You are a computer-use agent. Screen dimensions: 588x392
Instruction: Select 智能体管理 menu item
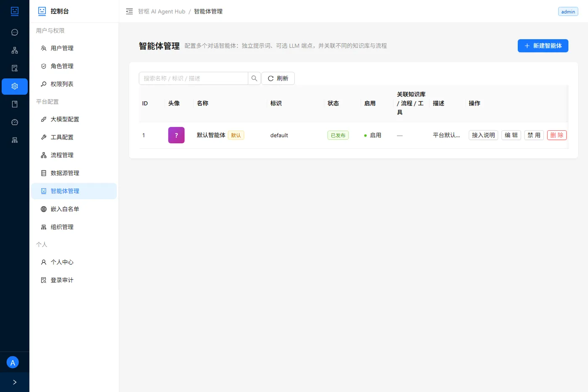point(74,191)
